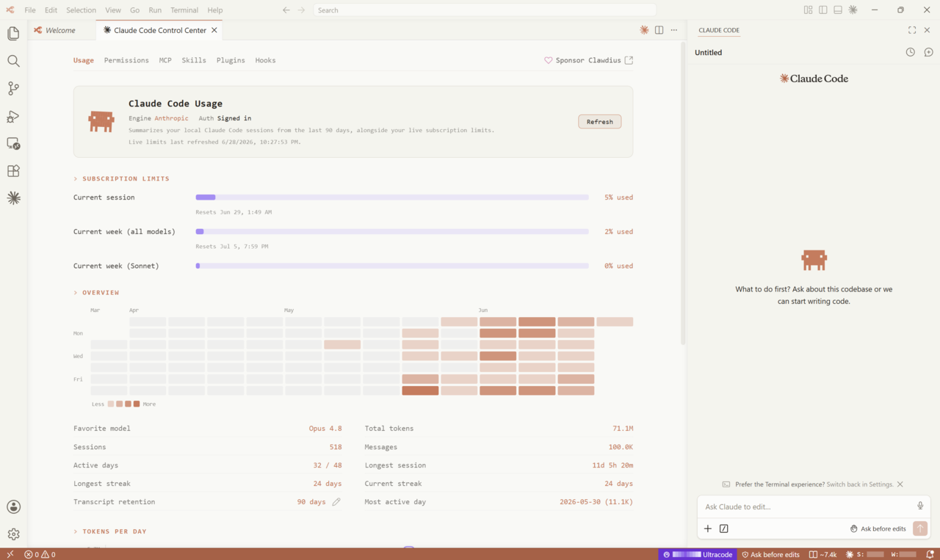Switch to the Permissions tab
940x560 pixels.
(126, 60)
